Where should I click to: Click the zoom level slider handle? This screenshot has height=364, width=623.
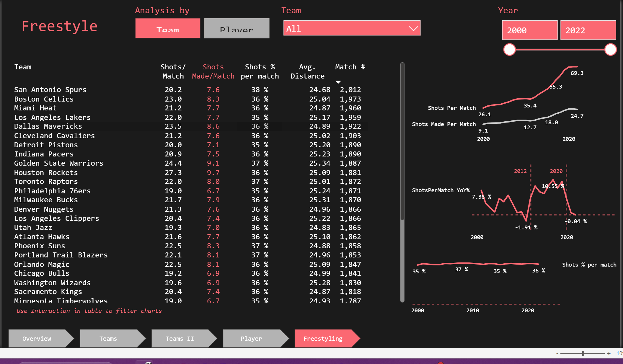coord(583,353)
